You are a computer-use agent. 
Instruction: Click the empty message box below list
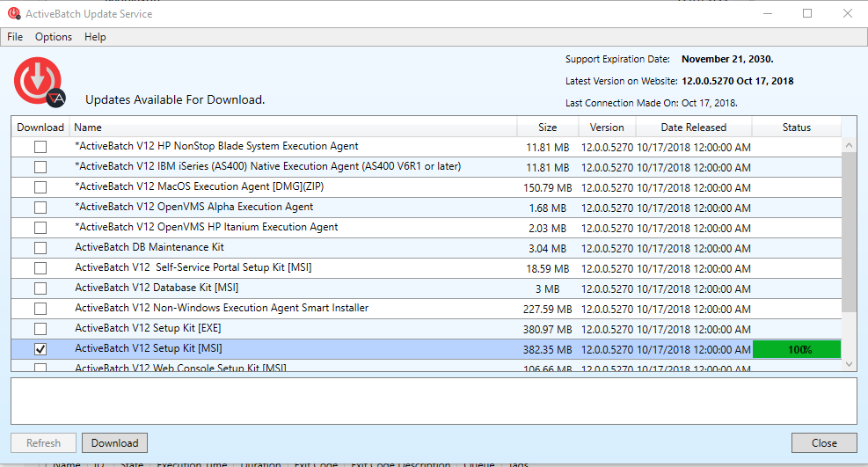point(434,401)
